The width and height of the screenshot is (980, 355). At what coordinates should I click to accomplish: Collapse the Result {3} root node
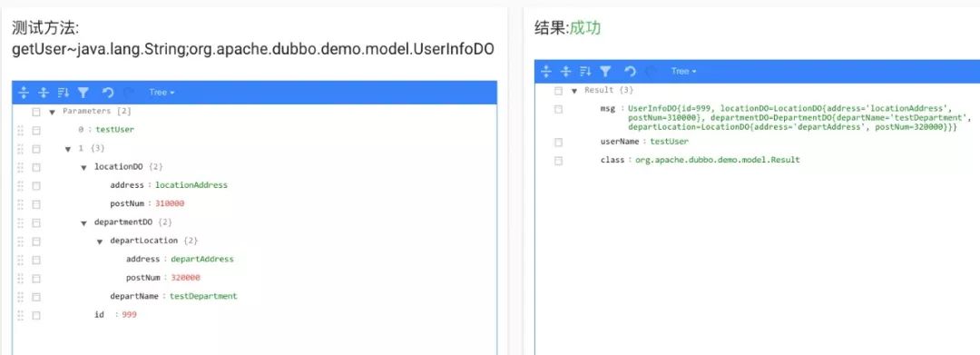click(x=574, y=91)
